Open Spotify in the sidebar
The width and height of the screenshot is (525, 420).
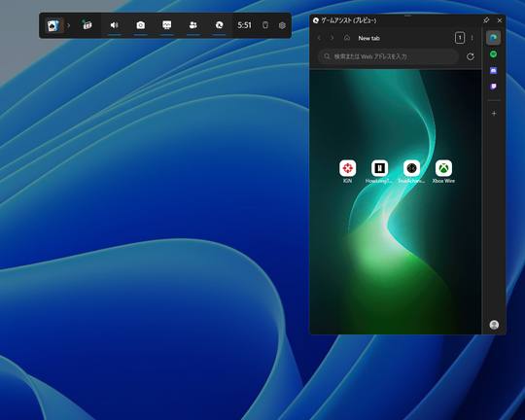[493, 54]
